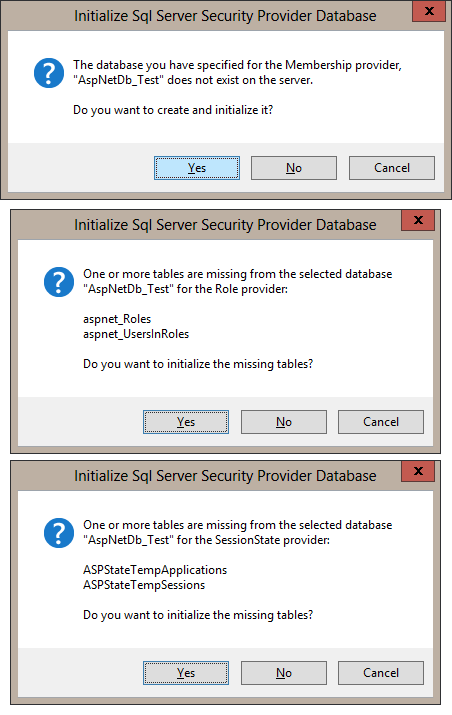Close the SessionState provider dialog with X
This screenshot has width=452, height=715.
pyautogui.click(x=418, y=471)
